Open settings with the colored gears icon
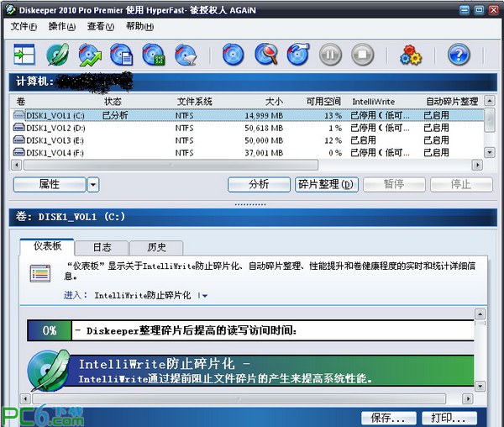Viewport: 504px width, 427px height. pos(410,55)
